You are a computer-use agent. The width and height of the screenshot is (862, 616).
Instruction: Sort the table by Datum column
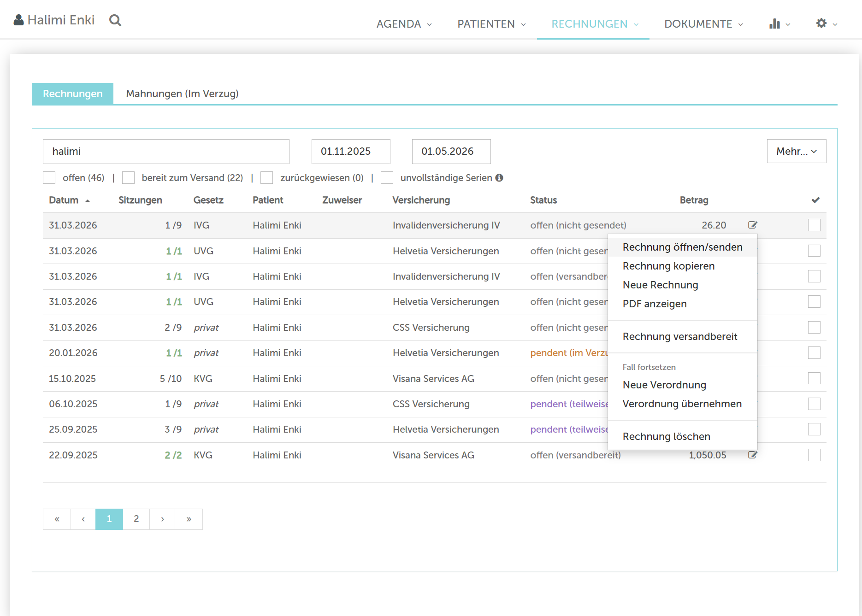coord(64,200)
